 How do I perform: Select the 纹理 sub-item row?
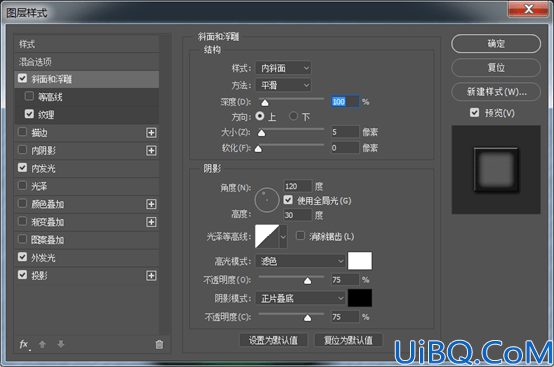tap(87, 115)
